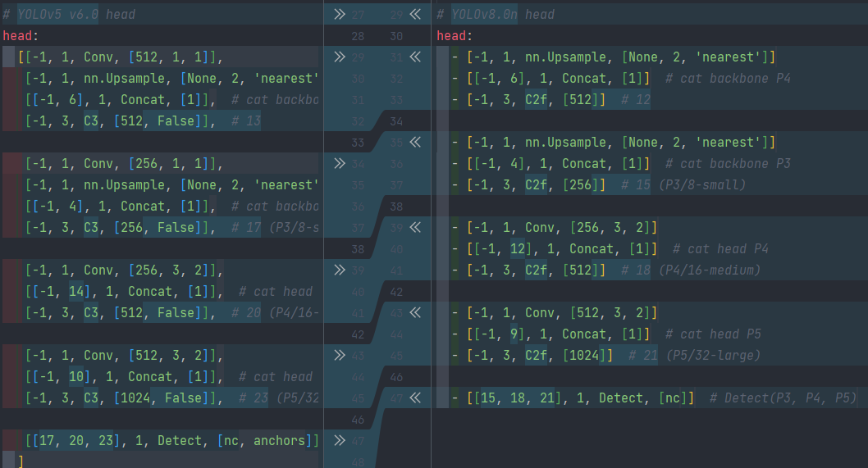Click 'C2f, [512]] # 18 (P4/16-medium)' line
This screenshot has height=468, width=868.
(x=606, y=270)
